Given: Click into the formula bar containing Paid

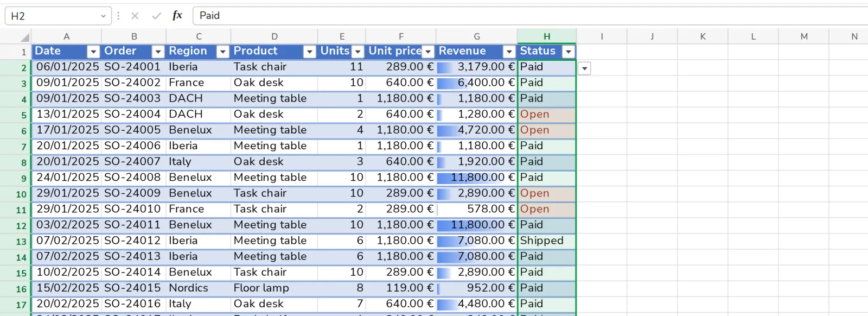Looking at the screenshot, I should coord(531,16).
